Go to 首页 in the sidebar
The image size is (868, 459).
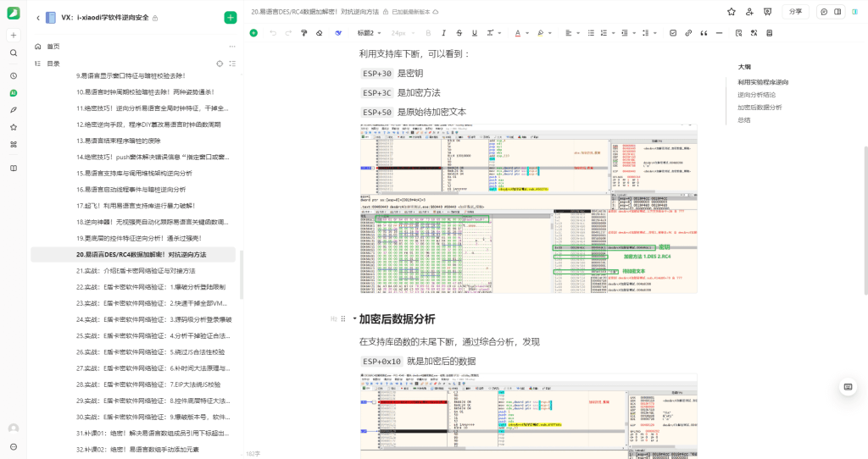[x=53, y=47]
